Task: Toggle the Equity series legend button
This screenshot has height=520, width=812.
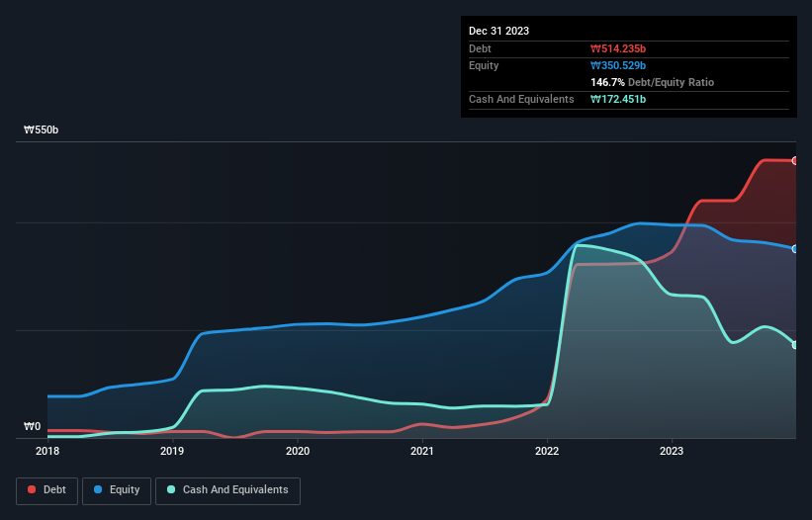Action: click(x=117, y=490)
